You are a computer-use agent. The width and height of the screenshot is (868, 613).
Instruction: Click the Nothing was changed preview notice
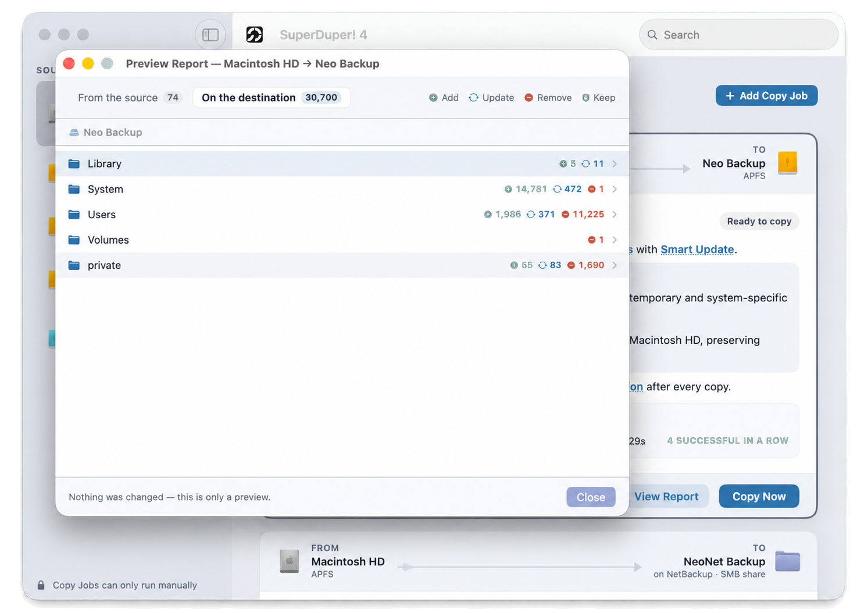pyautogui.click(x=169, y=497)
